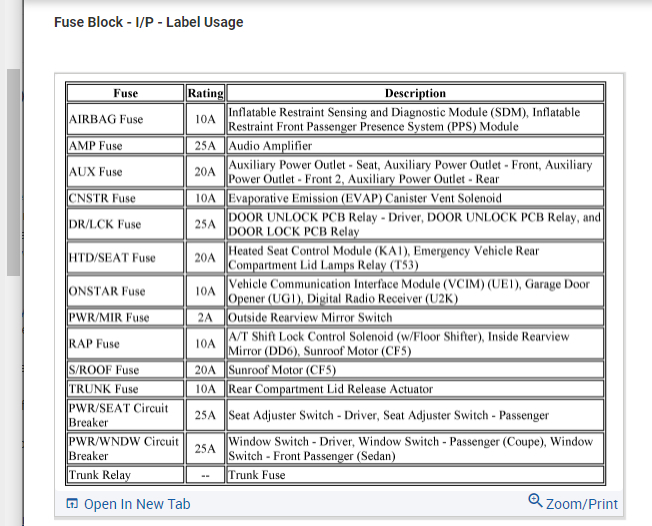
Task: Select the 'AMP Fuse' cell
Action: click(125, 146)
